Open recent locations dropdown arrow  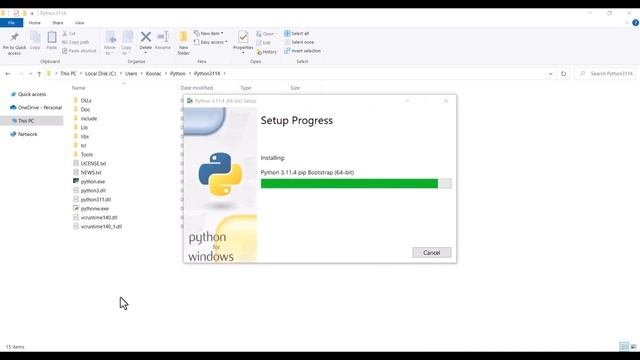tap(31, 74)
